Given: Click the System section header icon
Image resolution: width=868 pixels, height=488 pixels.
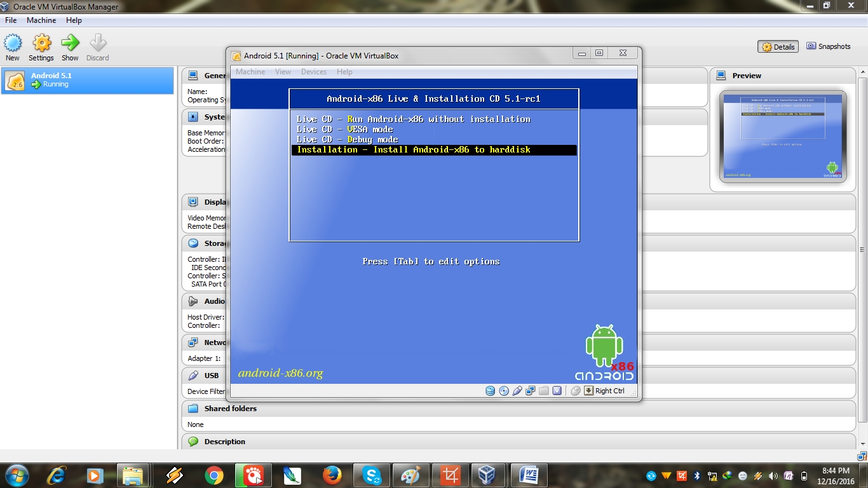Looking at the screenshot, I should pyautogui.click(x=193, y=117).
